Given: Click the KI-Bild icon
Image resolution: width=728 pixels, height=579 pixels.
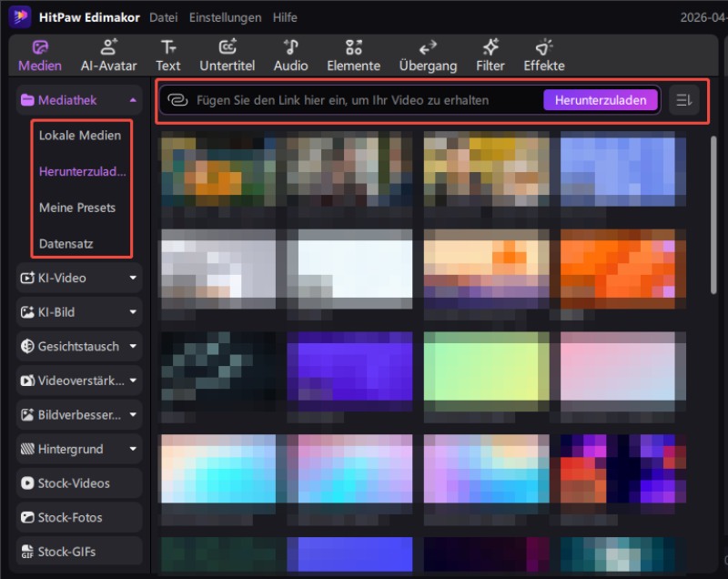Looking at the screenshot, I should pyautogui.click(x=27, y=312).
